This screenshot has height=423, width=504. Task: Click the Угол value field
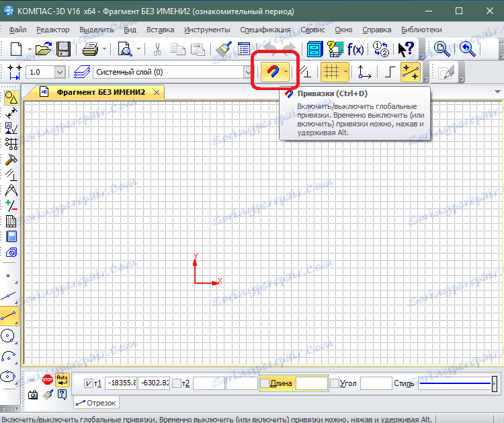(x=376, y=383)
